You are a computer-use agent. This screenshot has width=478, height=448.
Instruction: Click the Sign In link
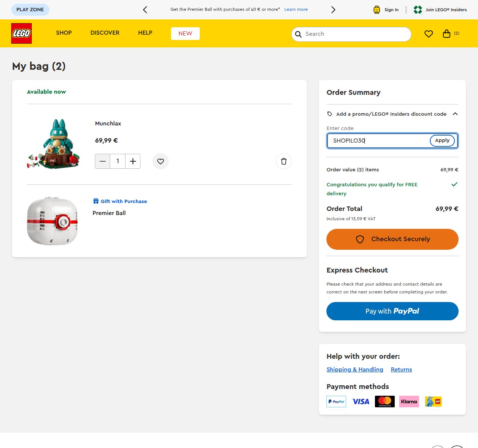click(391, 10)
